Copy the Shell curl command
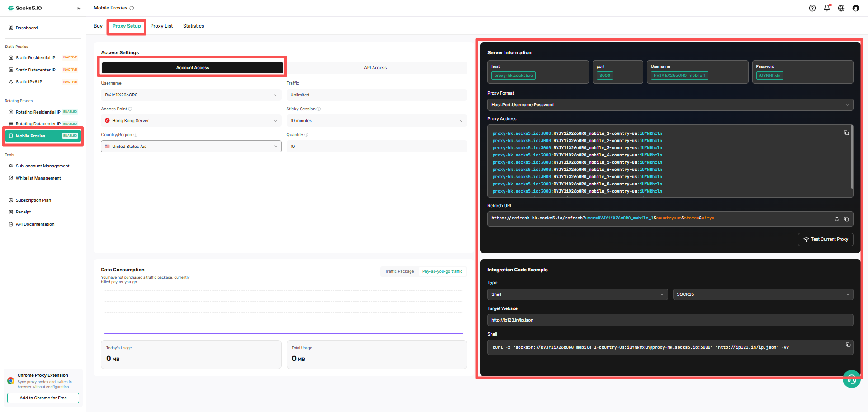 click(848, 345)
